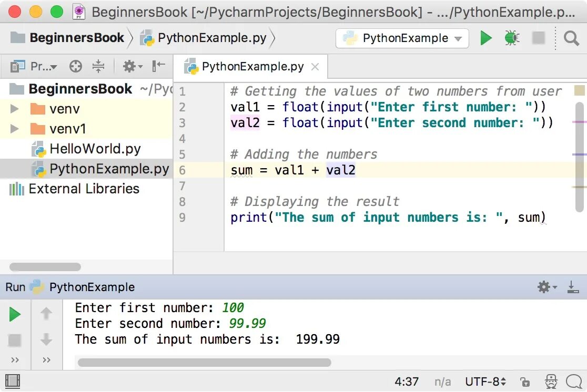Toggle the read-only lock icon
This screenshot has width=587, height=392.
[x=525, y=382]
